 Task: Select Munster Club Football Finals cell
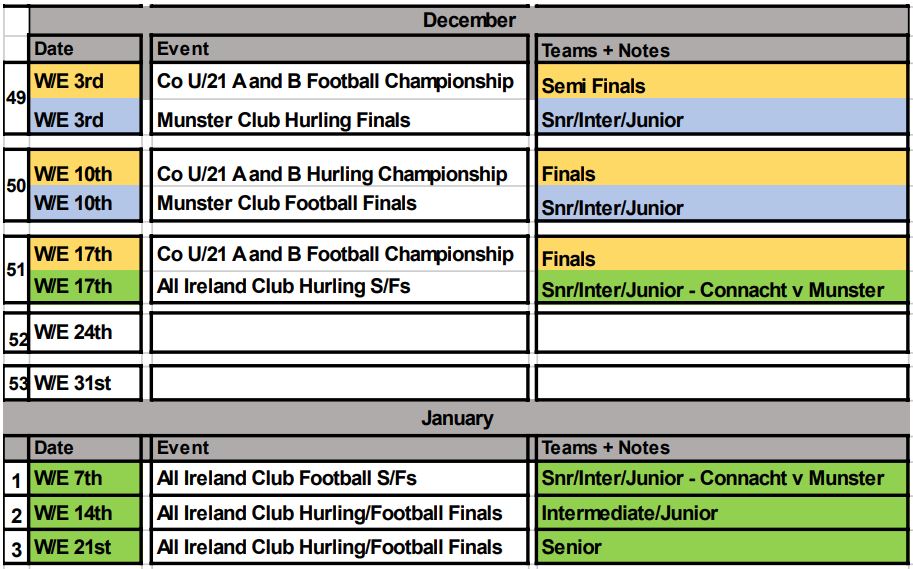339,203
